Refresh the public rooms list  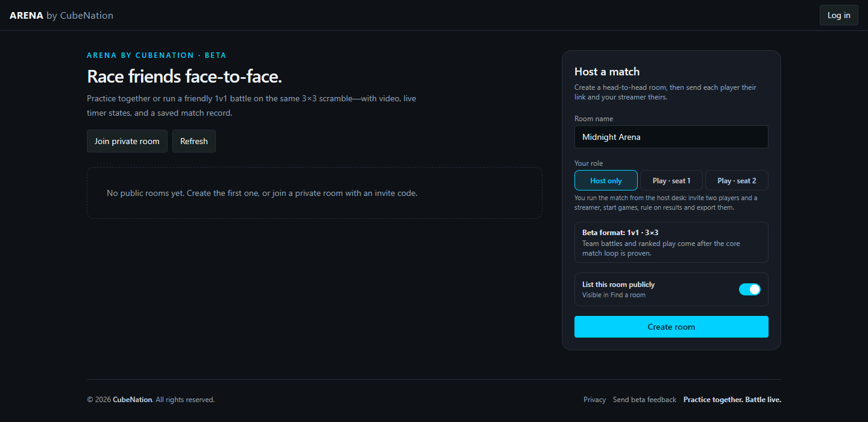[194, 141]
